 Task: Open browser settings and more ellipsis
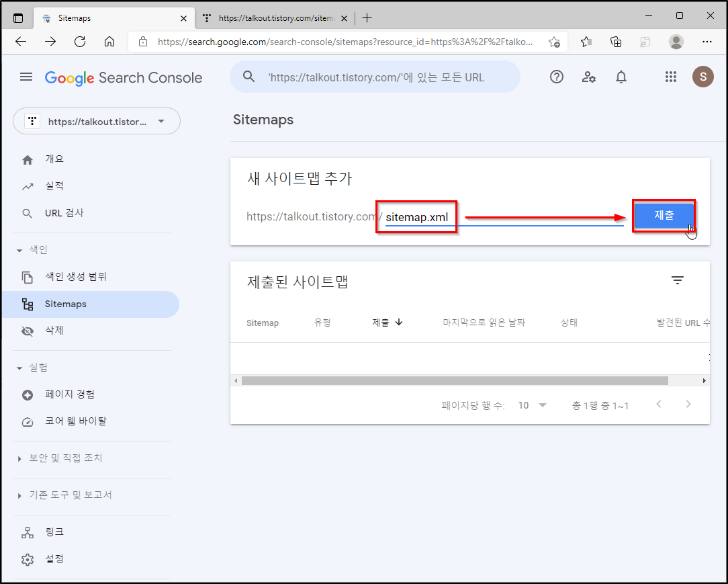coord(707,42)
